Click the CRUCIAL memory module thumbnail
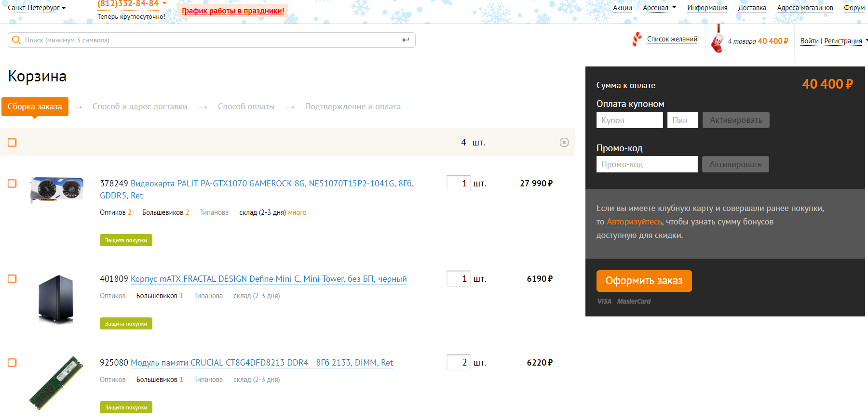Image resolution: width=868 pixels, height=420 pixels. point(56,383)
